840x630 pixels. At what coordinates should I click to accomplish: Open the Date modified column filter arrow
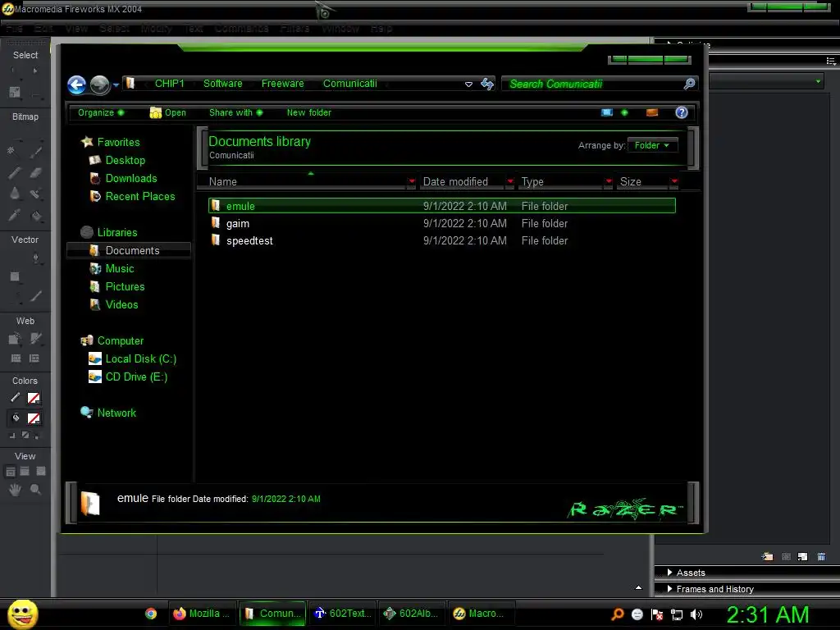(510, 181)
